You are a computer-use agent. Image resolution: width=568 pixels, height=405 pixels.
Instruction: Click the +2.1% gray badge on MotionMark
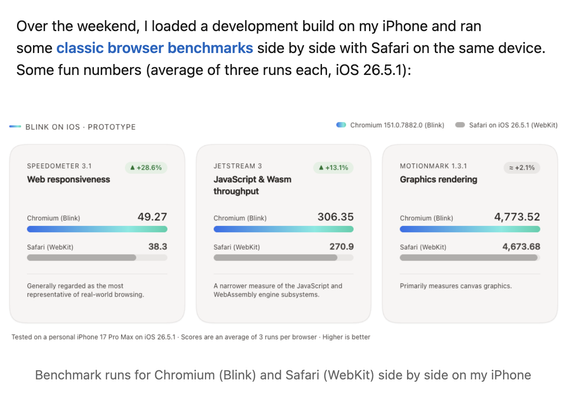[522, 168]
